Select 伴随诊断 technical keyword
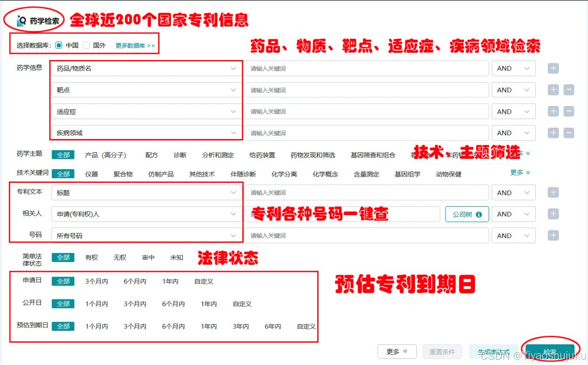Screen dimensions: 588x365 coord(243,174)
